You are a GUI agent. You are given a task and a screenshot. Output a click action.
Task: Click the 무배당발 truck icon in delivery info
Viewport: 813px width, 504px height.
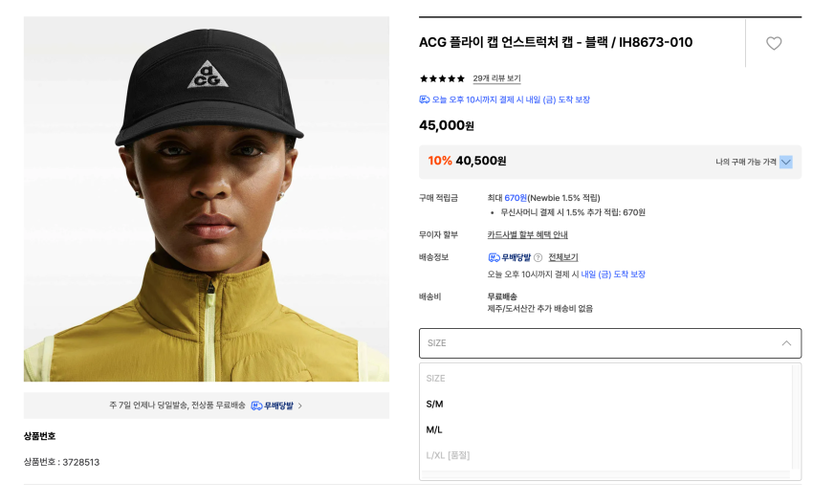coord(494,257)
